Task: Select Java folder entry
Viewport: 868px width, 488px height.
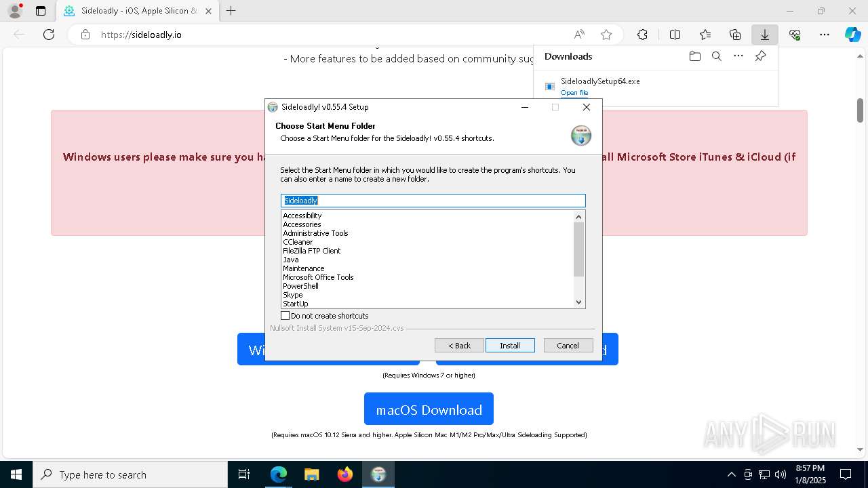Action: pos(291,260)
